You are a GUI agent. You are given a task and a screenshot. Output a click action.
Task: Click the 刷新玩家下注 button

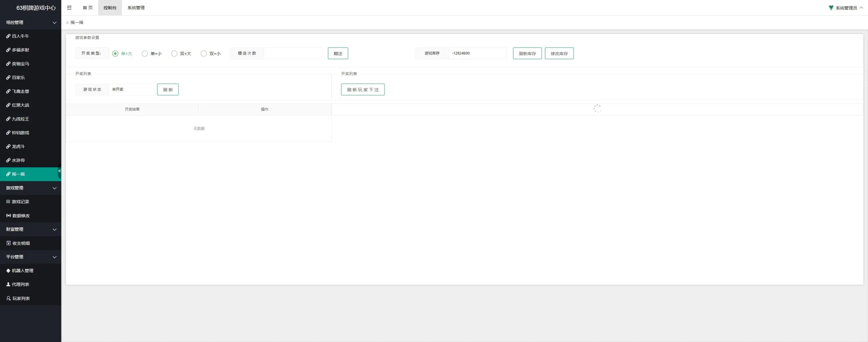[363, 89]
